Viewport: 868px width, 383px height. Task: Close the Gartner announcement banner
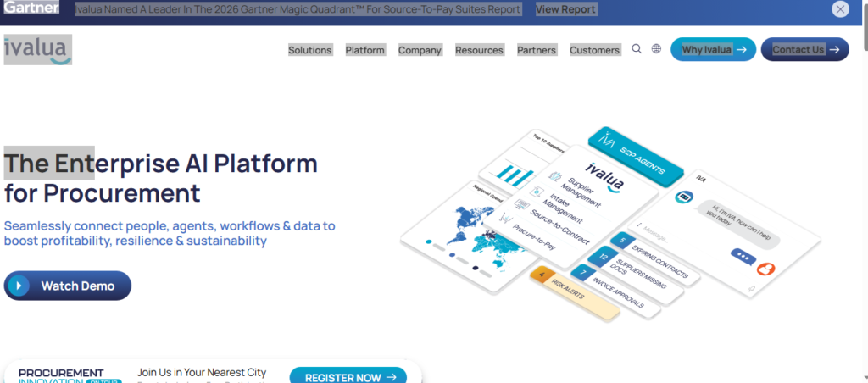point(840,8)
